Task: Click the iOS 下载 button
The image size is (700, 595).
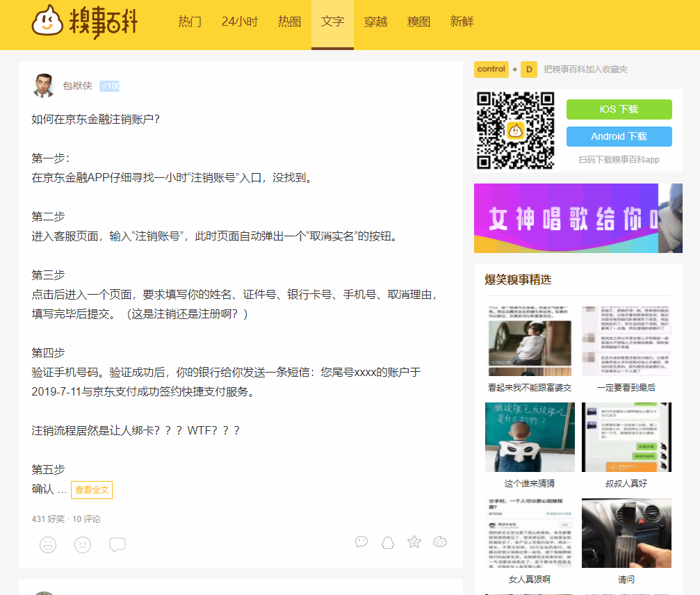Action: click(x=619, y=109)
